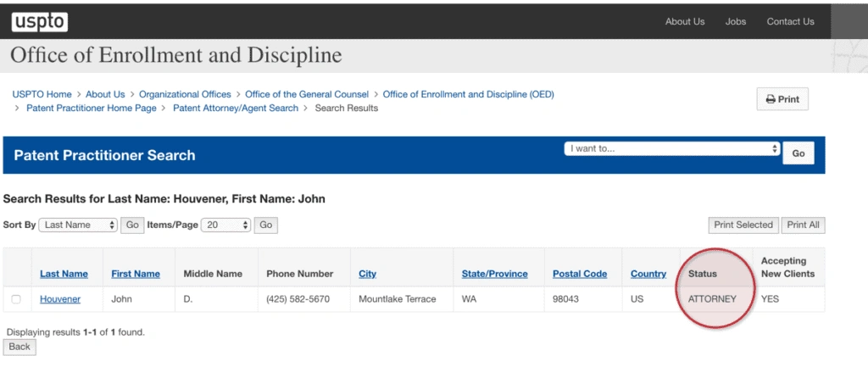Image resolution: width=868 pixels, height=378 pixels.
Task: Click the 'Status' column header
Action: coord(703,274)
